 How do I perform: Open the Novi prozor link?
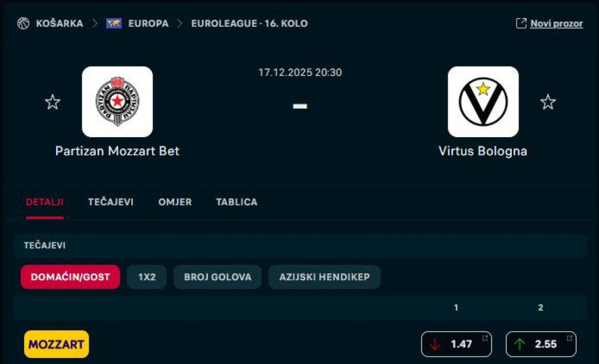[x=556, y=23]
